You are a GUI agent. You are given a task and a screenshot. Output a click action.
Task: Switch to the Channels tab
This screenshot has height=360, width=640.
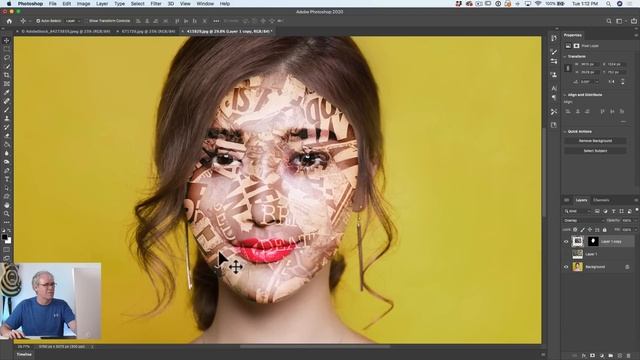click(x=601, y=200)
